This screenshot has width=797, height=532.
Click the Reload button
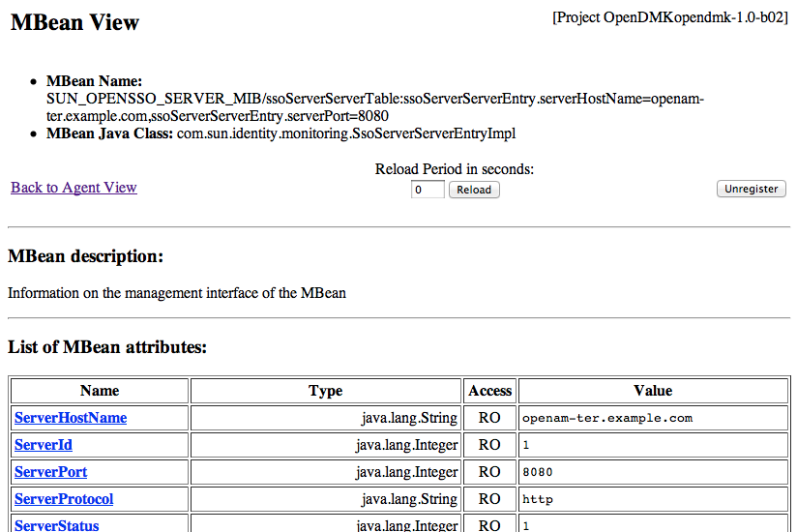coord(474,190)
